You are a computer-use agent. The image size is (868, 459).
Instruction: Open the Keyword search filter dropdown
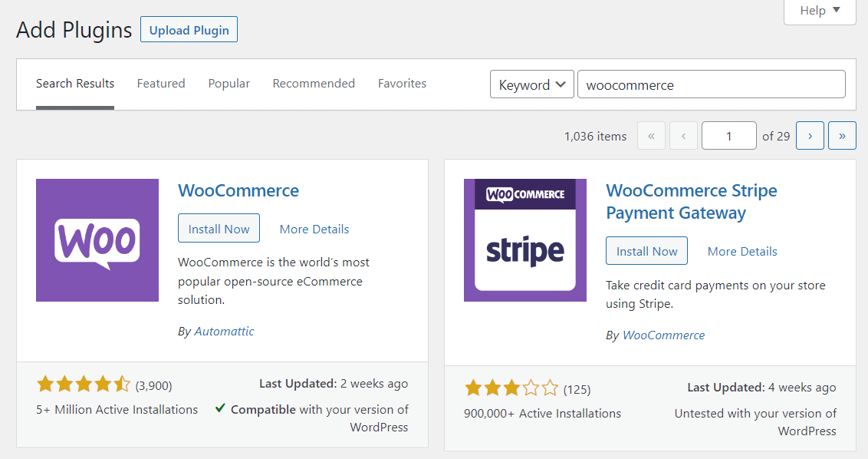[x=531, y=84]
